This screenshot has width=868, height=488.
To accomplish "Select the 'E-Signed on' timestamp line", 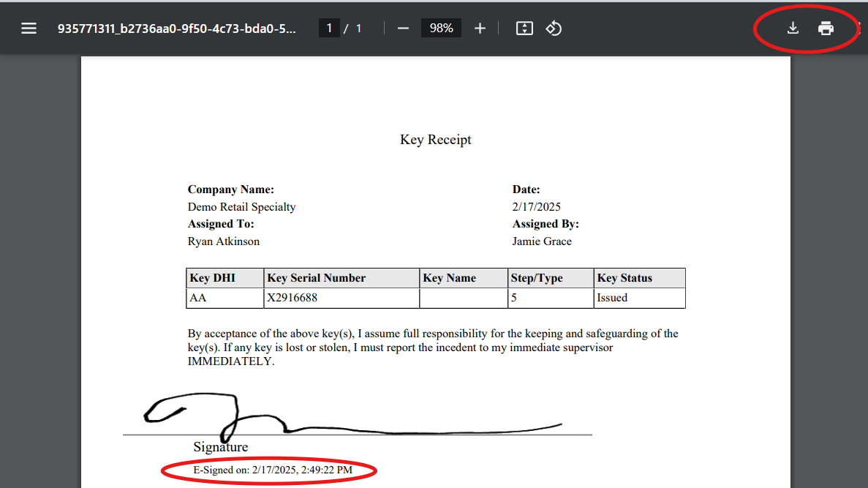I will pyautogui.click(x=272, y=470).
